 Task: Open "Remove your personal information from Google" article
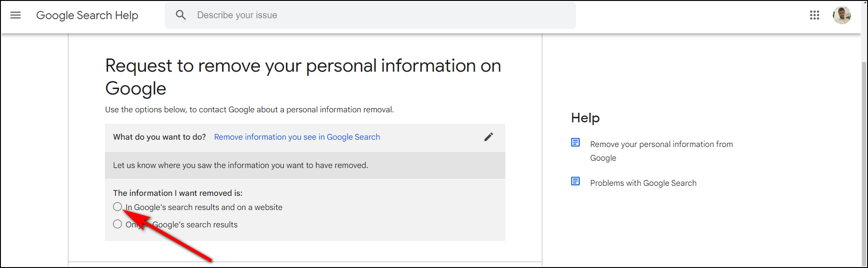click(x=661, y=151)
